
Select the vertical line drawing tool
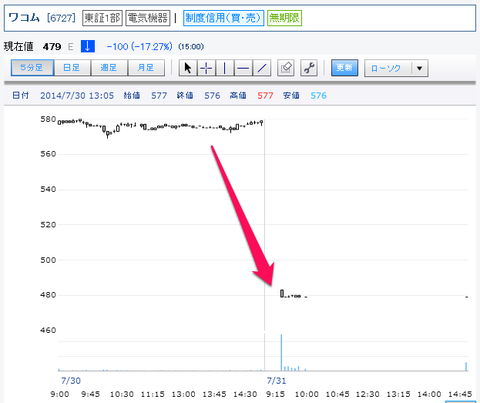pos(225,68)
